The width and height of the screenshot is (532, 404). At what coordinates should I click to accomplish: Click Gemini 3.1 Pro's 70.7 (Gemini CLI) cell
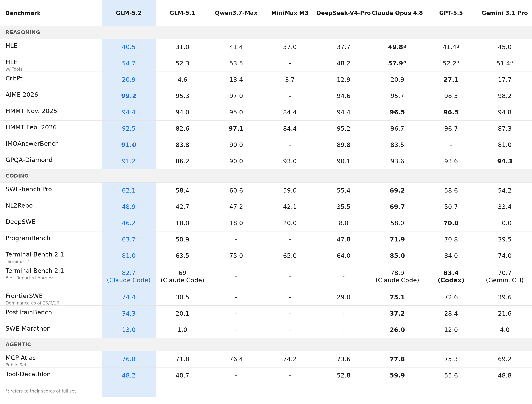[505, 277]
